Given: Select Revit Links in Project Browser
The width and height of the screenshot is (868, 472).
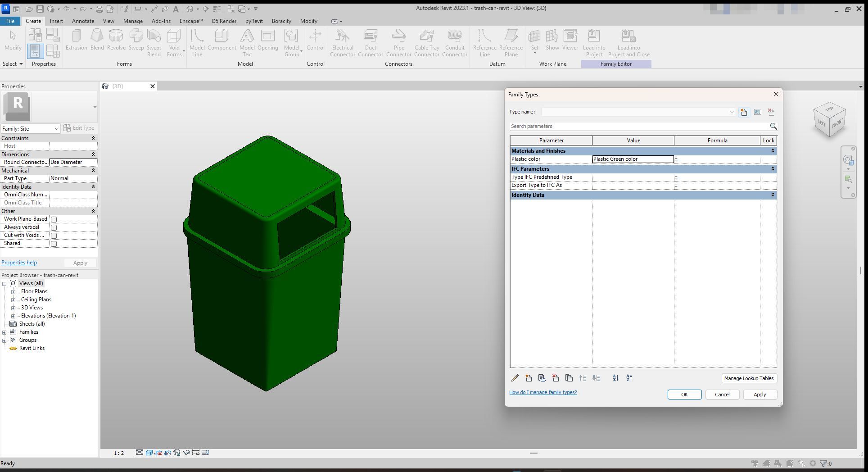Looking at the screenshot, I should (x=32, y=348).
